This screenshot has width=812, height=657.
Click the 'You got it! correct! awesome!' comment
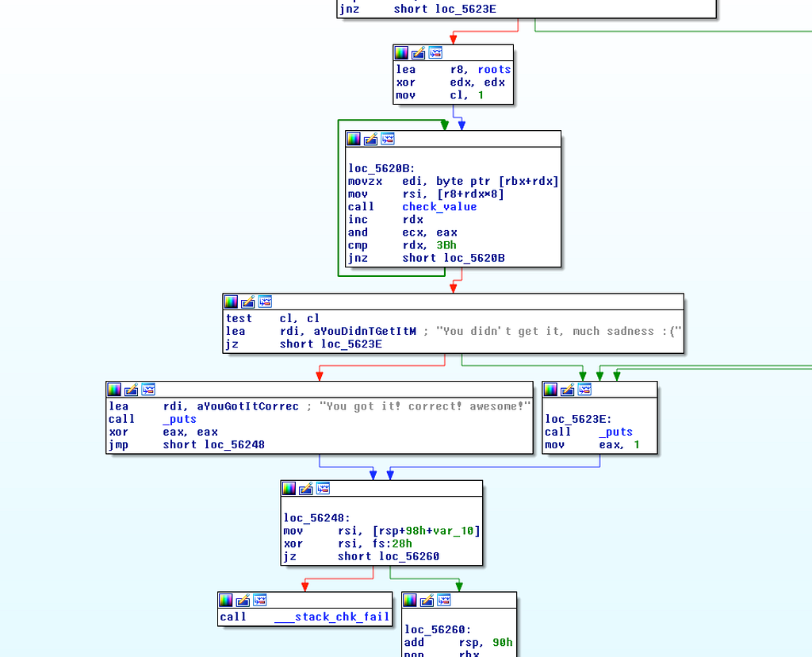click(425, 406)
